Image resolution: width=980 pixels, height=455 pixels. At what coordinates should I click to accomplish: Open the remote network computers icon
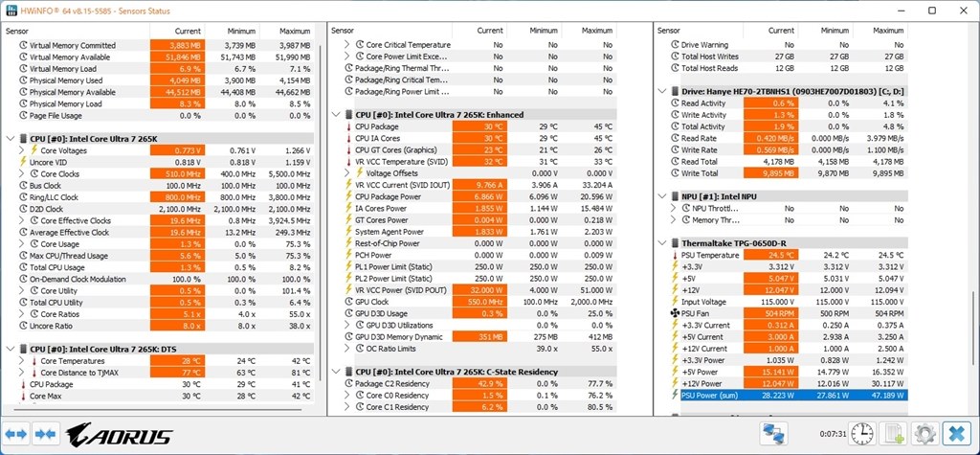click(x=773, y=433)
